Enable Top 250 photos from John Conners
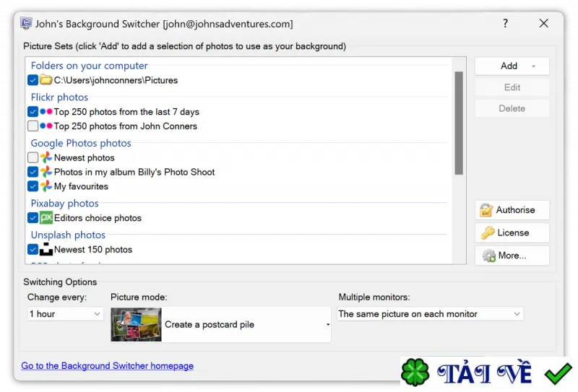This screenshot has width=578, height=392. [x=33, y=126]
